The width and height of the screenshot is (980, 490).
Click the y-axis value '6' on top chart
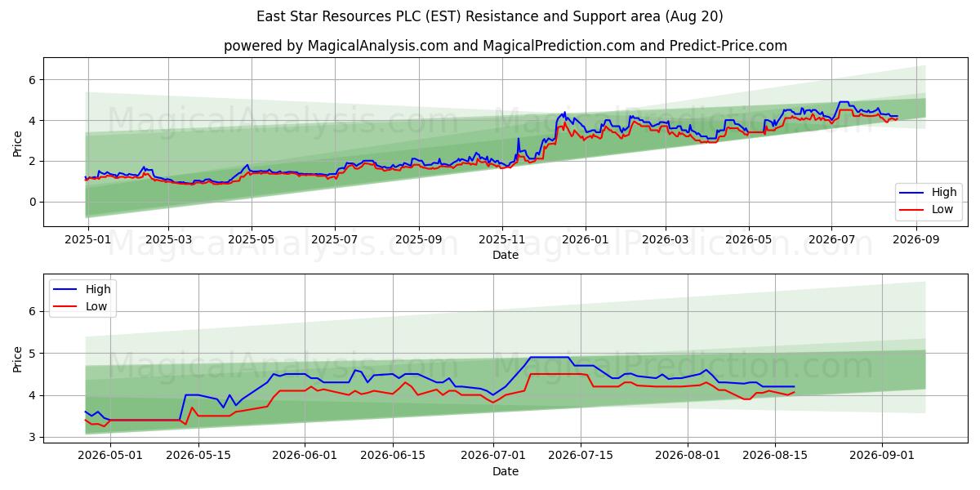(33, 80)
